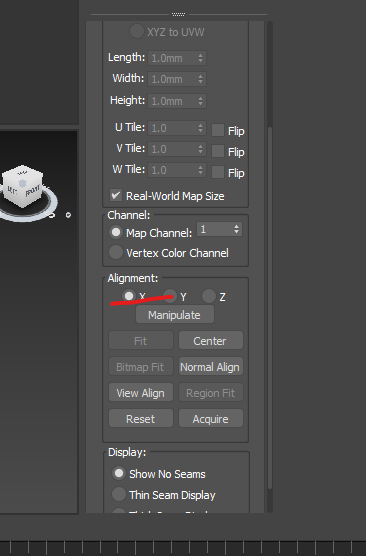This screenshot has width=366, height=556.
Task: Uncheck Real-World Map Size
Action: tap(116, 195)
